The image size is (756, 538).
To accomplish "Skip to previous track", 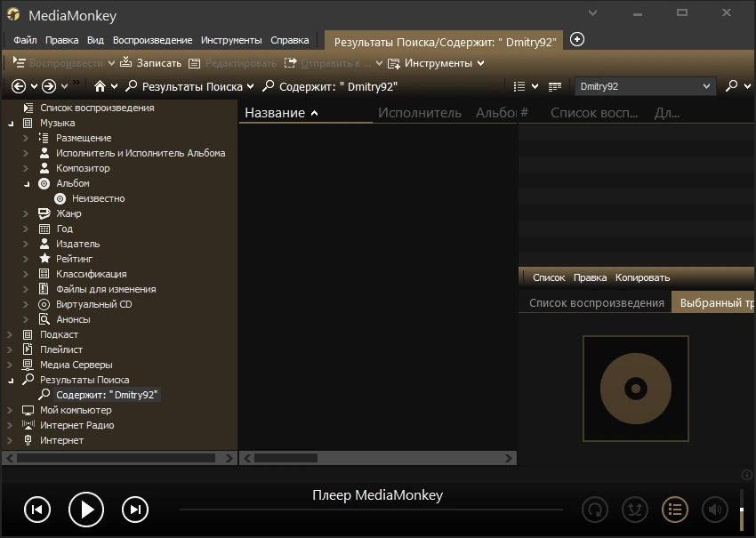I will (x=37, y=510).
